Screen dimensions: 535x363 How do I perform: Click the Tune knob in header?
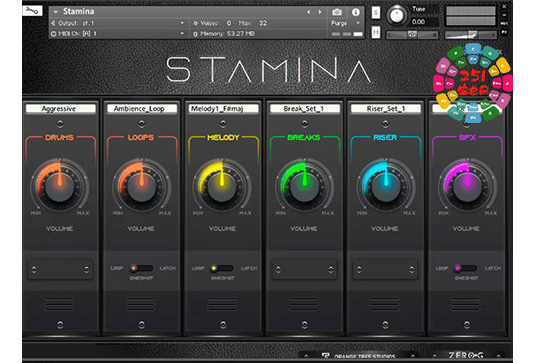[x=396, y=15]
